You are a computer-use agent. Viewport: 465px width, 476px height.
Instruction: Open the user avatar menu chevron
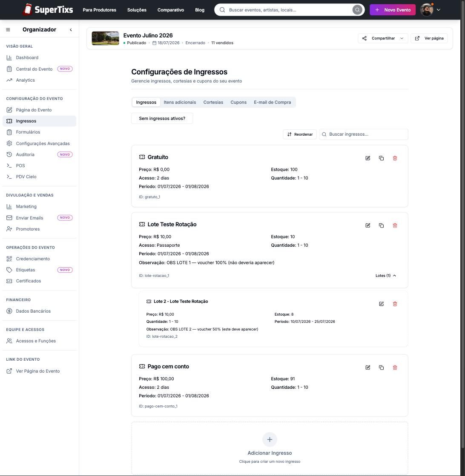point(439,10)
